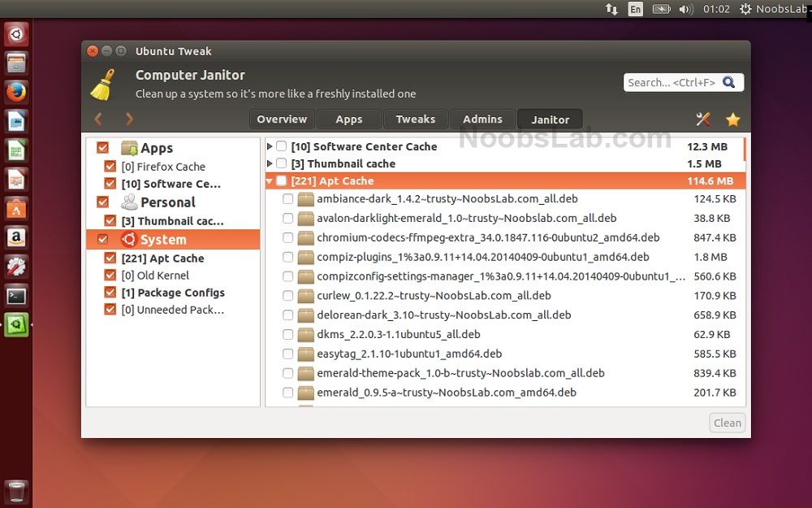
Task: Open the Terminal from the launcher
Action: pyautogui.click(x=16, y=296)
